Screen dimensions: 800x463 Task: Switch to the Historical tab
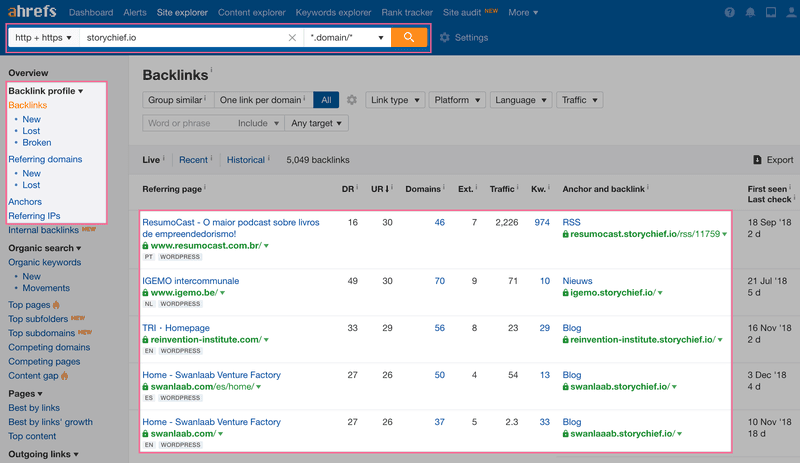245,160
